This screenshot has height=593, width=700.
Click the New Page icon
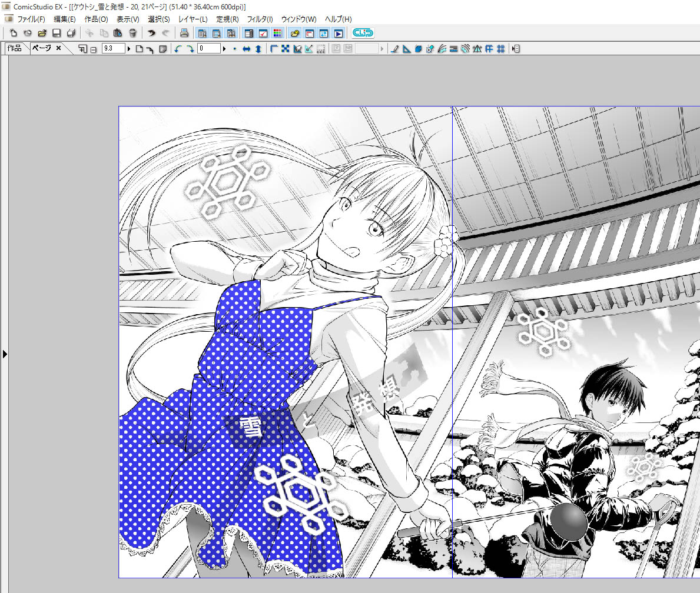click(x=13, y=33)
